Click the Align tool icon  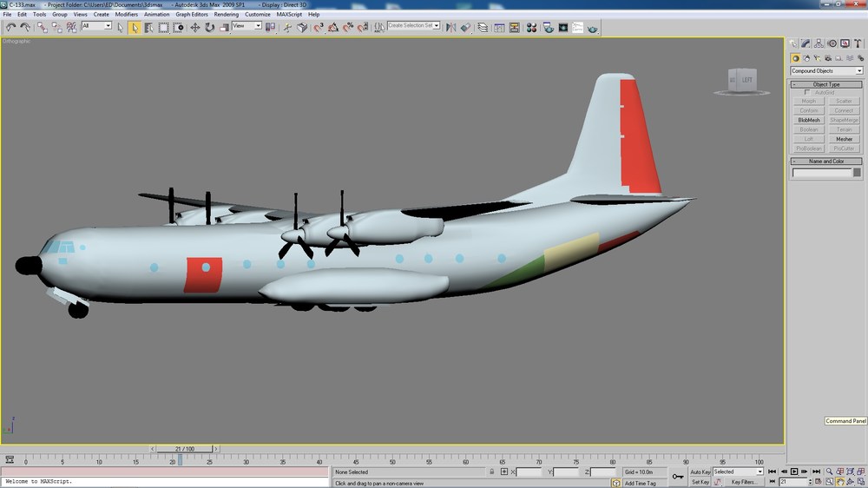click(465, 27)
